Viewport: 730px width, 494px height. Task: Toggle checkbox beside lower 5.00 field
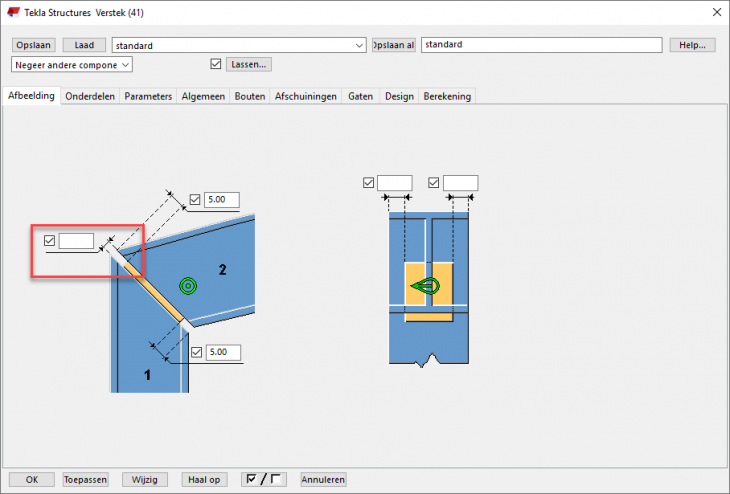coord(196,352)
